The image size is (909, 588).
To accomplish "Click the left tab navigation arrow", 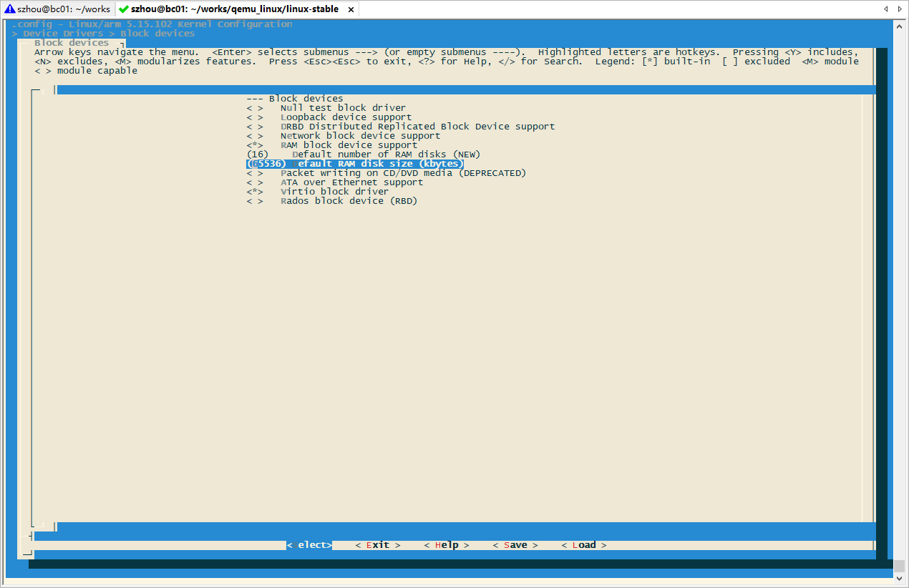I will [x=886, y=9].
